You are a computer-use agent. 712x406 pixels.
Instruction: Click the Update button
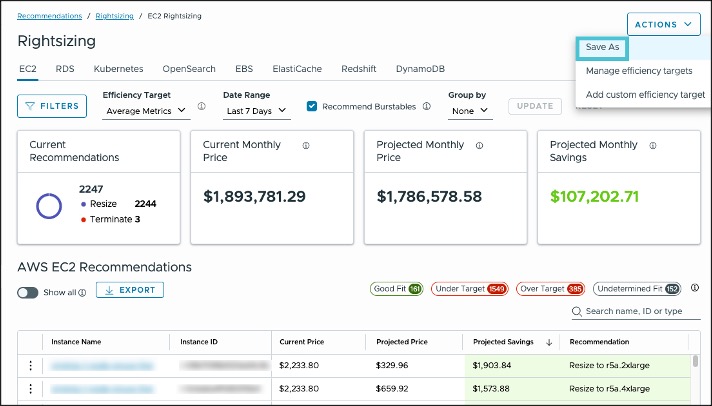(x=535, y=106)
